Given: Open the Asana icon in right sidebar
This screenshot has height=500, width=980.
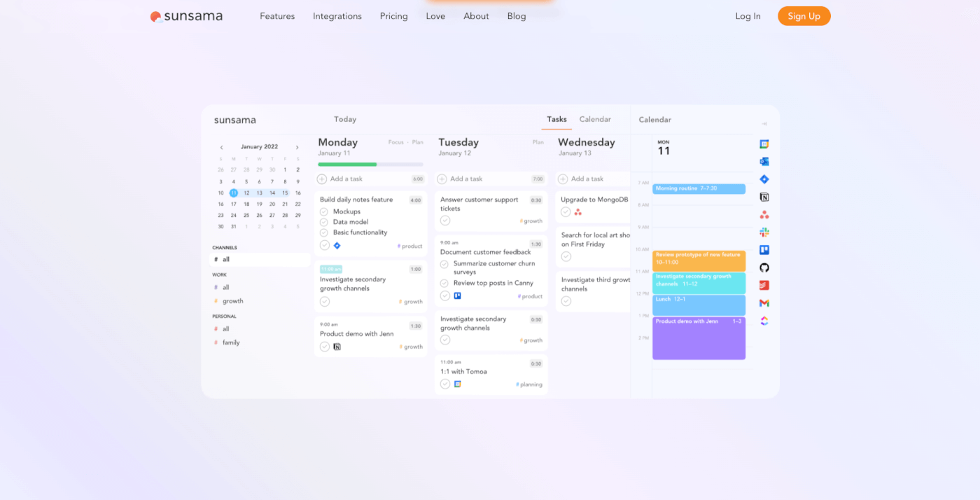Looking at the screenshot, I should 764,214.
